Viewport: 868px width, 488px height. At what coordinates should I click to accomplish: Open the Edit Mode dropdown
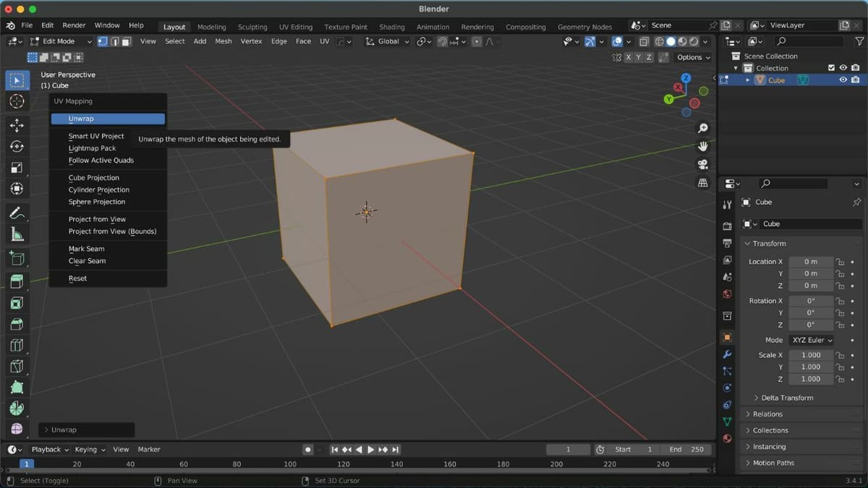[60, 41]
